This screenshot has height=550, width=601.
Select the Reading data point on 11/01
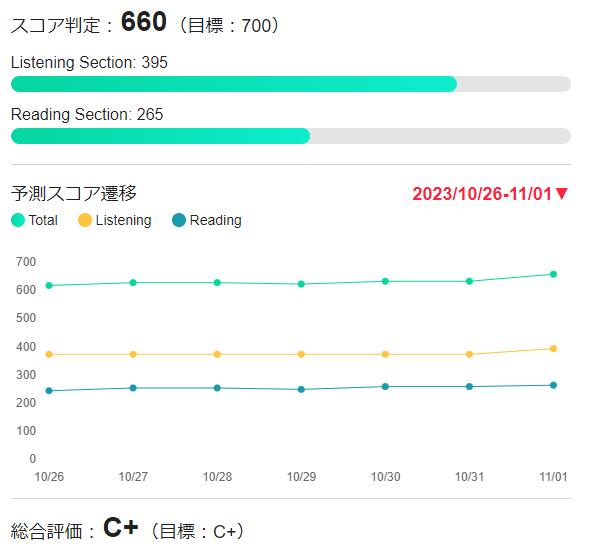tap(553, 386)
